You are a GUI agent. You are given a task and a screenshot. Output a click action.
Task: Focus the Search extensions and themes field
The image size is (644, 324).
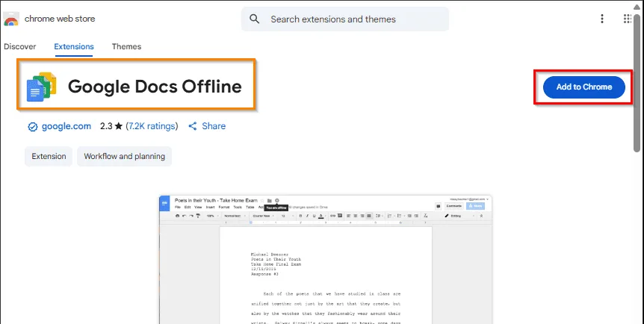coord(345,19)
